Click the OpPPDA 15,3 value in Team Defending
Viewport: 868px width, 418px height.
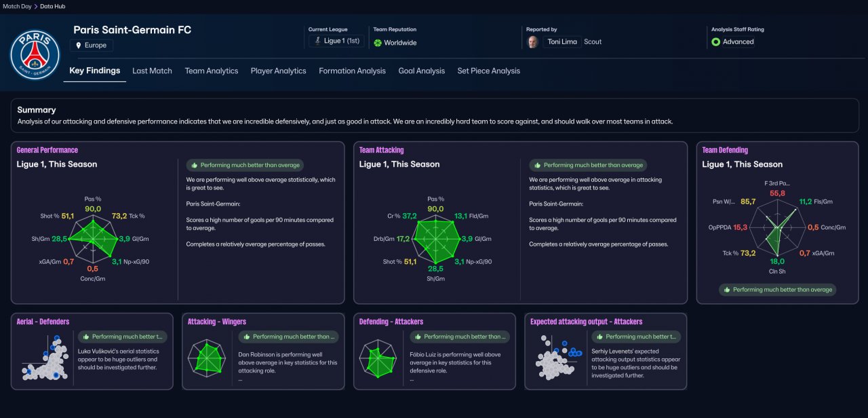coord(739,227)
